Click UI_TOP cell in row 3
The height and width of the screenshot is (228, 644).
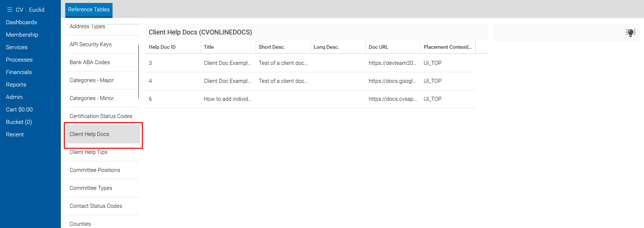point(448,63)
